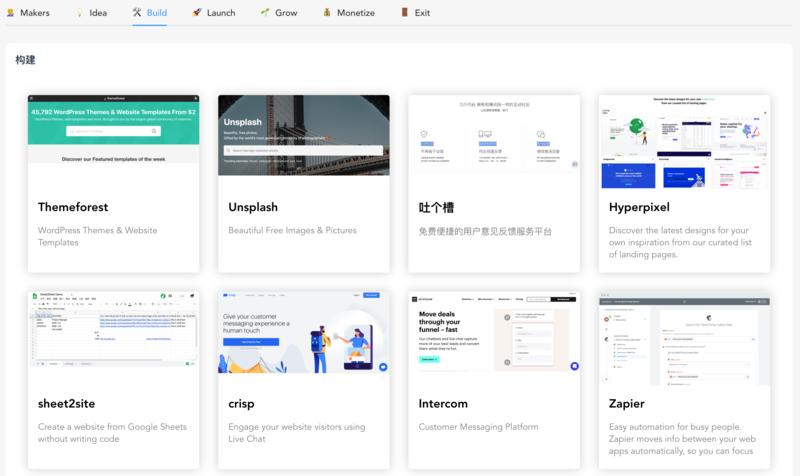Viewport: 800px width, 476px height.
Task: Click 'Create a website from Google Sheets' text
Action: [x=112, y=433]
